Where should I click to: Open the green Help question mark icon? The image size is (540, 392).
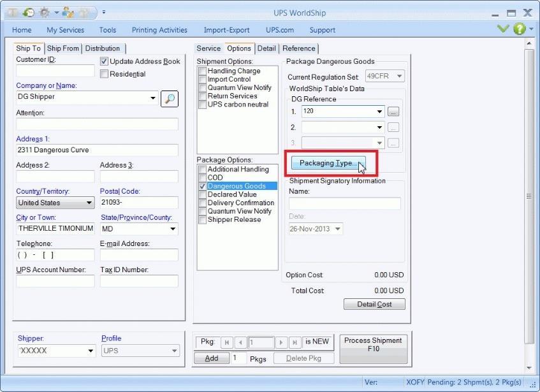520,29
